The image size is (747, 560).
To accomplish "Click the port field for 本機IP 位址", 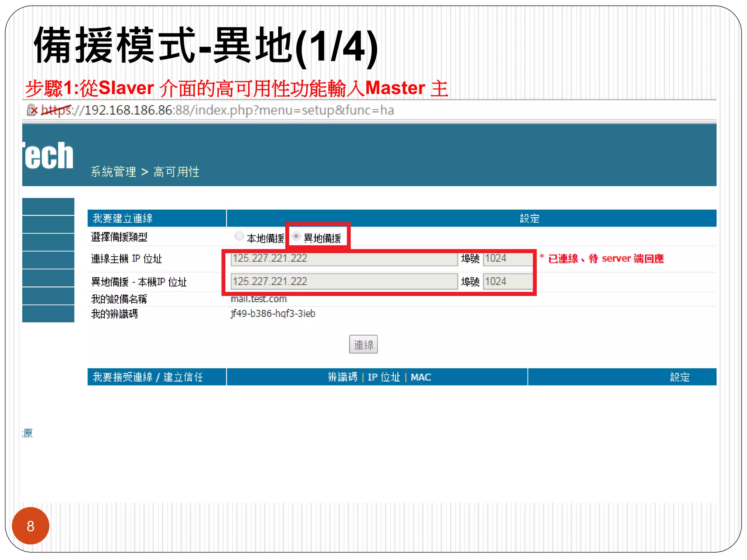I will pos(508,281).
